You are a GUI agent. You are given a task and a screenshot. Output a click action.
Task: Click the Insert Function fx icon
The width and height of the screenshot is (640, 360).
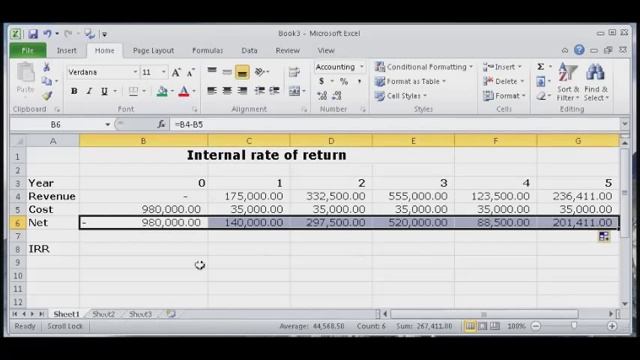pyautogui.click(x=161, y=124)
